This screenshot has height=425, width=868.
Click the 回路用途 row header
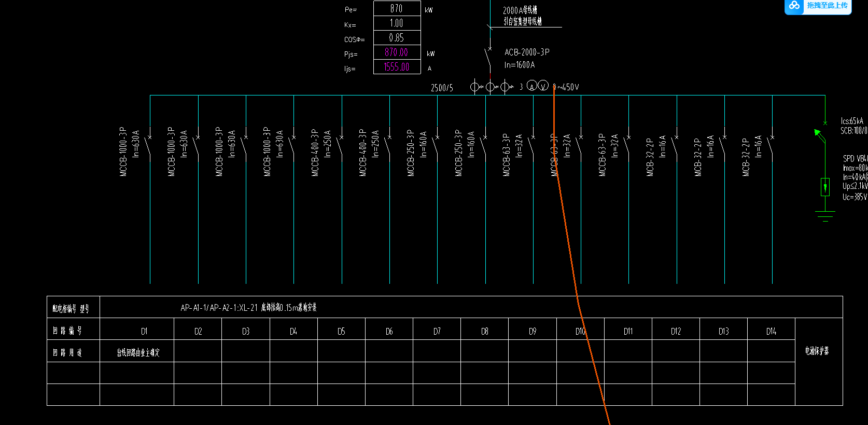(73, 351)
